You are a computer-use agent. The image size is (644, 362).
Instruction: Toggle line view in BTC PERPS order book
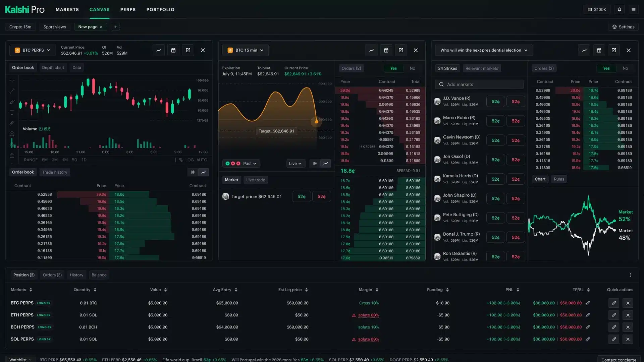(x=204, y=172)
